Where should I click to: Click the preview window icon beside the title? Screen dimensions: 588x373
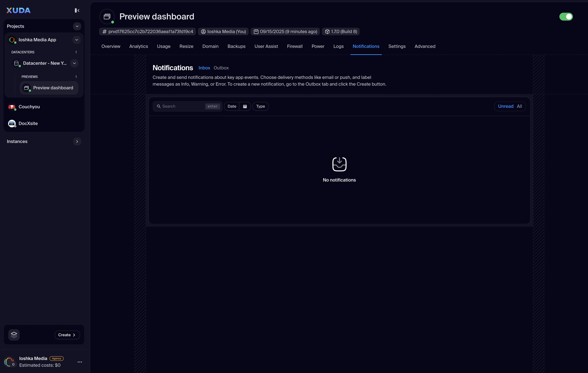(x=107, y=17)
